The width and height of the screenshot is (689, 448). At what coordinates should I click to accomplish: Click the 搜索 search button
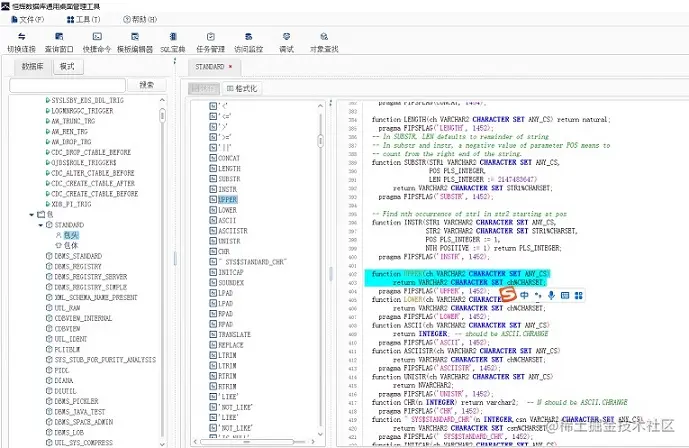[147, 85]
